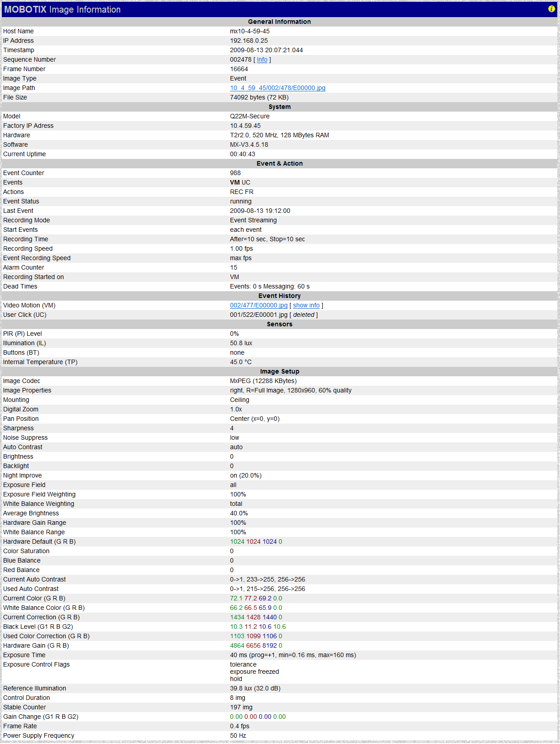
Task: Click hardware gain 4864 6656 8192
Action: click(x=256, y=645)
